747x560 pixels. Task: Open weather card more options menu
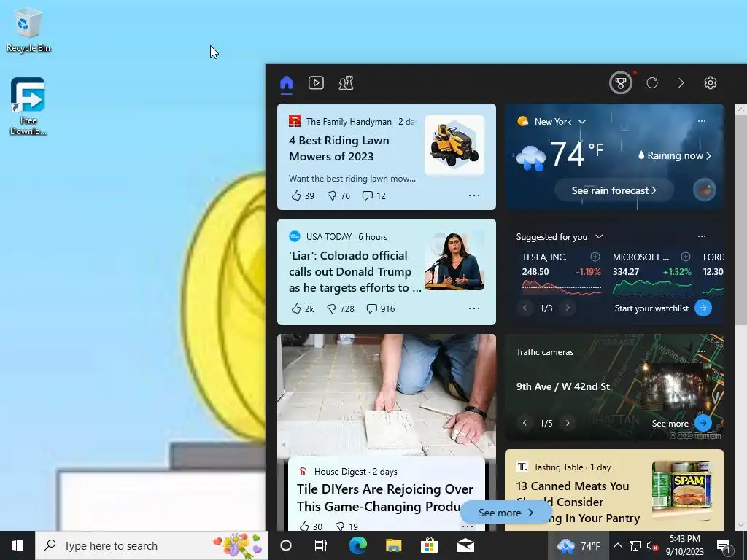702,121
